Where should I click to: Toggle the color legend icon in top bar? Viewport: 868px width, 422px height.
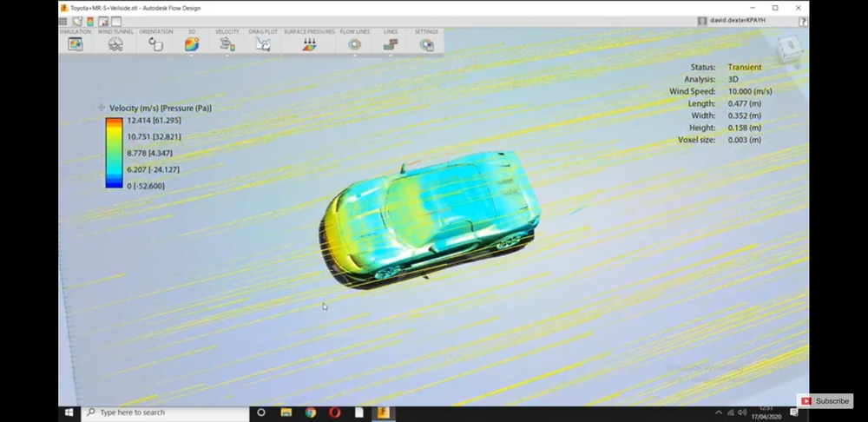pos(90,22)
